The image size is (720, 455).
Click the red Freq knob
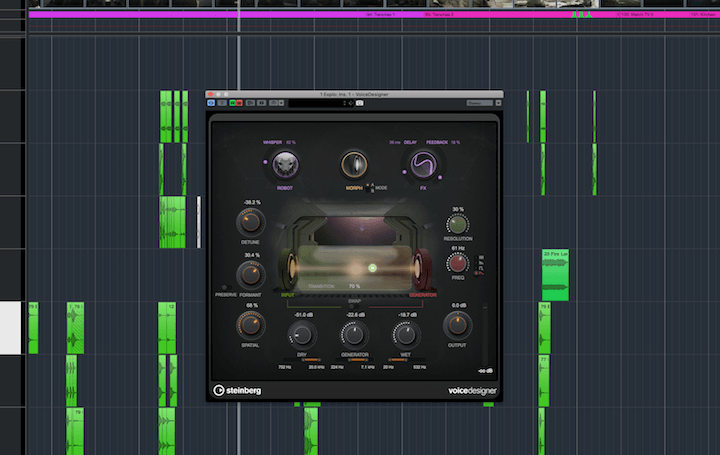pos(457,264)
